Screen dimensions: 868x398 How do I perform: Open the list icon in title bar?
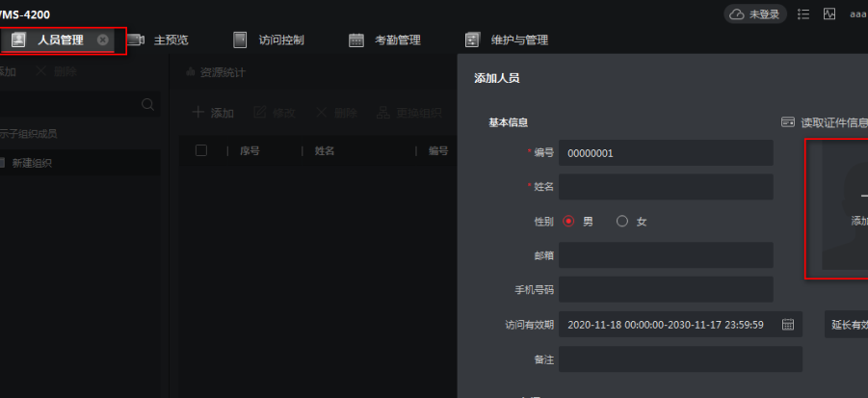coord(803,14)
